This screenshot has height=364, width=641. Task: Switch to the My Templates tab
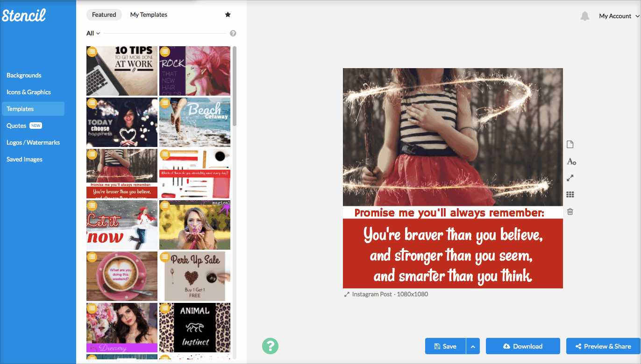pos(149,14)
